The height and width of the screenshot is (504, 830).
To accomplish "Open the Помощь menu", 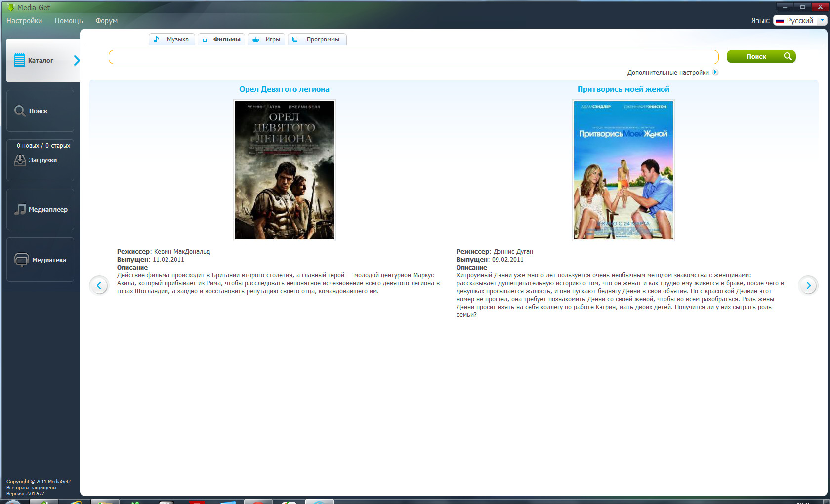I will click(x=69, y=21).
